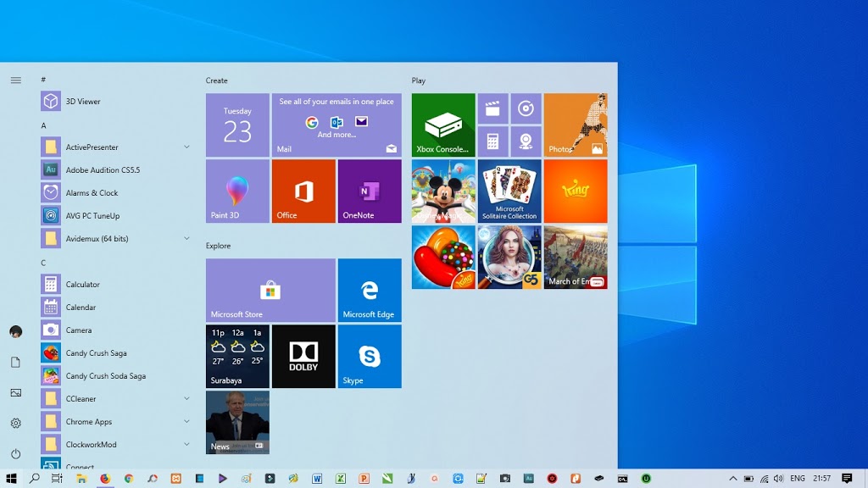Open the Groove Music disc tile
This screenshot has width=868, height=488.
526,108
